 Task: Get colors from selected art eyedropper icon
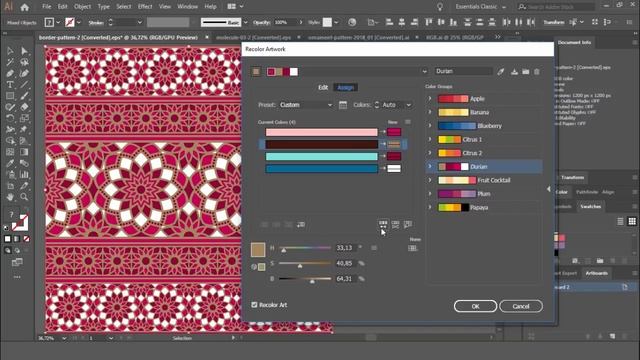click(x=501, y=71)
